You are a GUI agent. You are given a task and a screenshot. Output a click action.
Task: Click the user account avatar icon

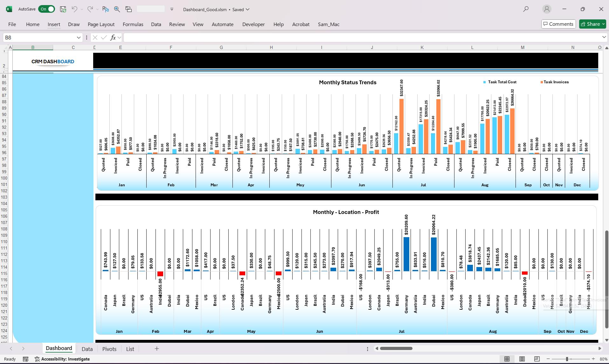coord(547,9)
